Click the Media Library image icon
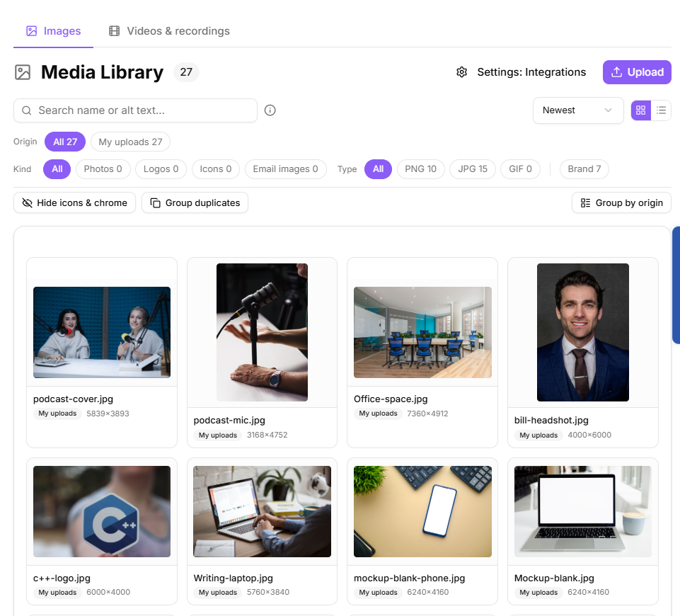The width and height of the screenshot is (680, 616). tap(23, 72)
